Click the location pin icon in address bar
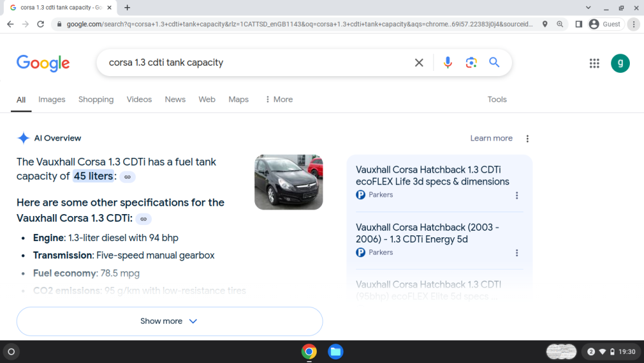Image resolution: width=644 pixels, height=363 pixels. click(x=545, y=25)
